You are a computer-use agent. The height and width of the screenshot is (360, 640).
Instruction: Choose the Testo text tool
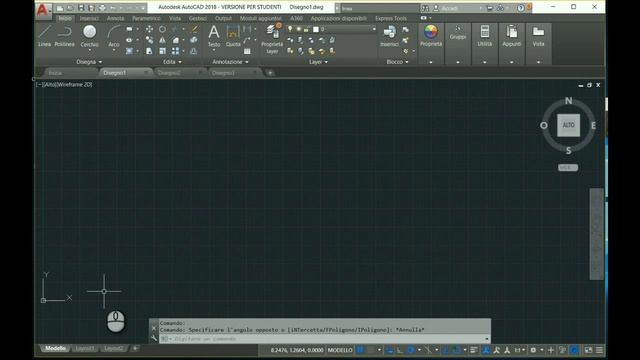(214, 36)
